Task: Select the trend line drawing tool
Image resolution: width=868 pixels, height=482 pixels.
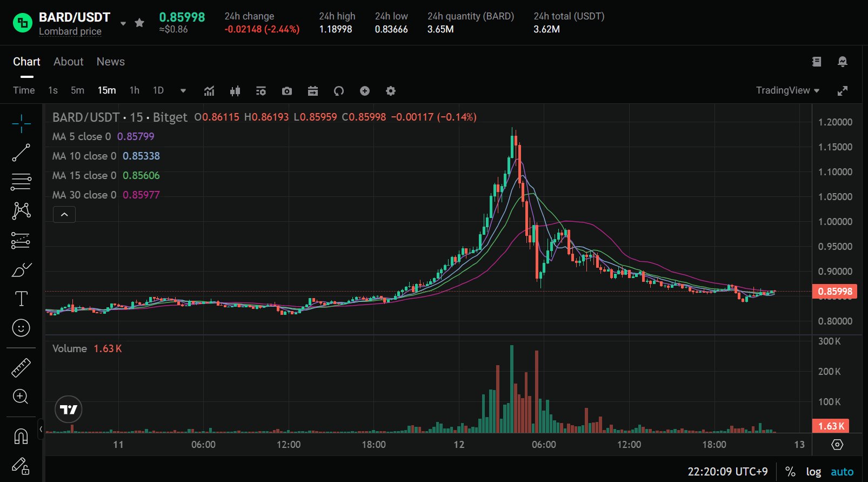Action: [21, 153]
